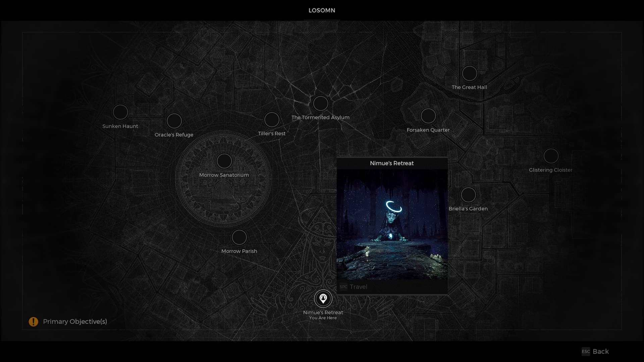The height and width of the screenshot is (362, 644).
Task: Click the Morrow Sanatorium location marker
Action: click(224, 161)
